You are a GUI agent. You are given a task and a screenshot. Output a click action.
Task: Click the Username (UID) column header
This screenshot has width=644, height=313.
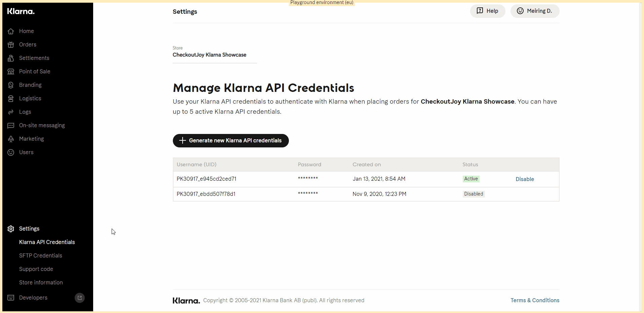click(x=197, y=165)
